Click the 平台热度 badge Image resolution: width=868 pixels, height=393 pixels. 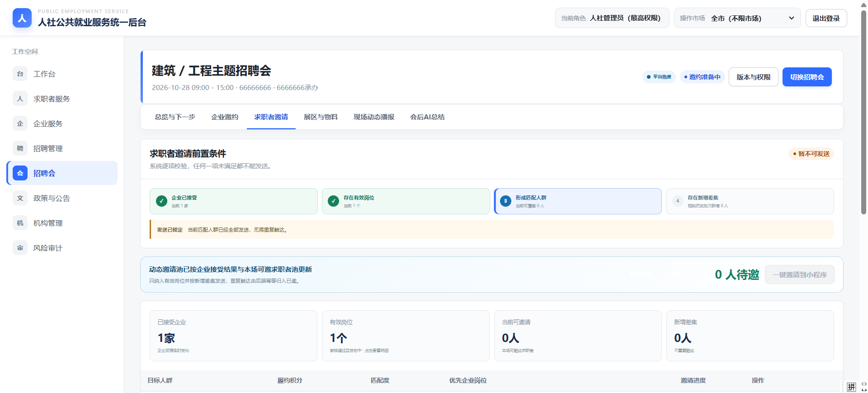click(659, 77)
